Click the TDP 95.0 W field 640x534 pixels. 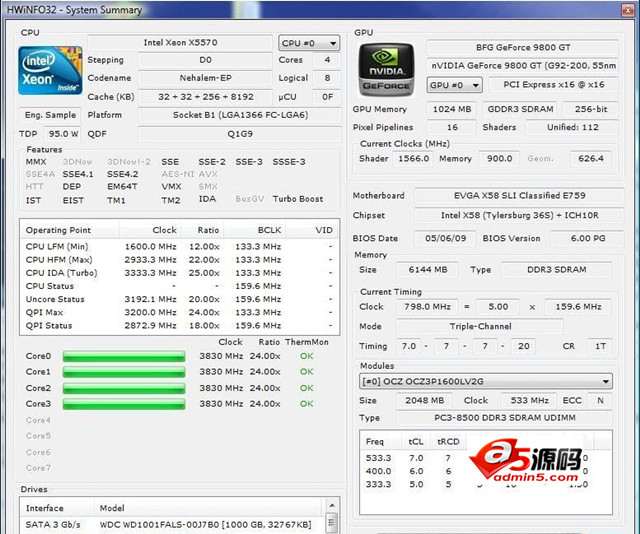(x=63, y=134)
